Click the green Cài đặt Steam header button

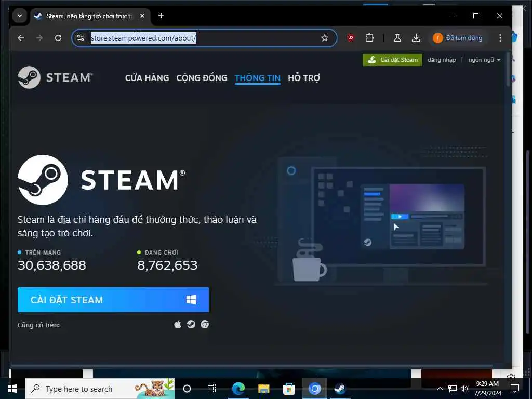(x=392, y=60)
